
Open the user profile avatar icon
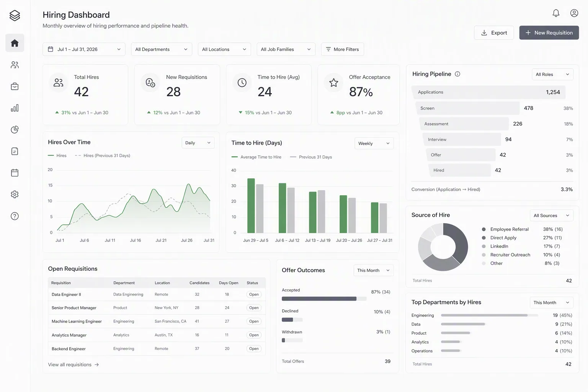click(574, 13)
